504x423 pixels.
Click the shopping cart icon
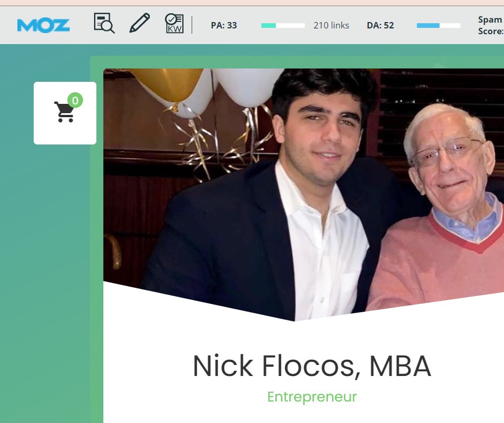pyautogui.click(x=64, y=112)
